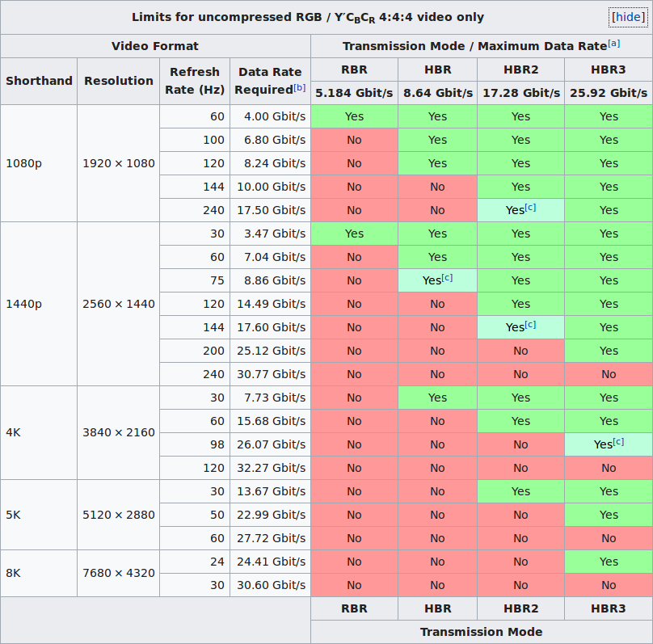Open footnote c in the 1440p 144 Hz row
This screenshot has width=653, height=644.
(530, 326)
